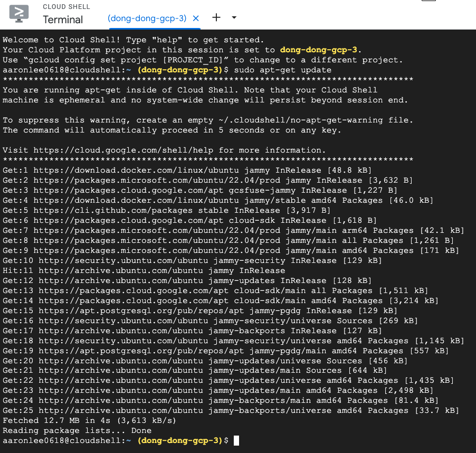
Task: Close the dong-dong-gcp-3 tab
Action: (196, 18)
